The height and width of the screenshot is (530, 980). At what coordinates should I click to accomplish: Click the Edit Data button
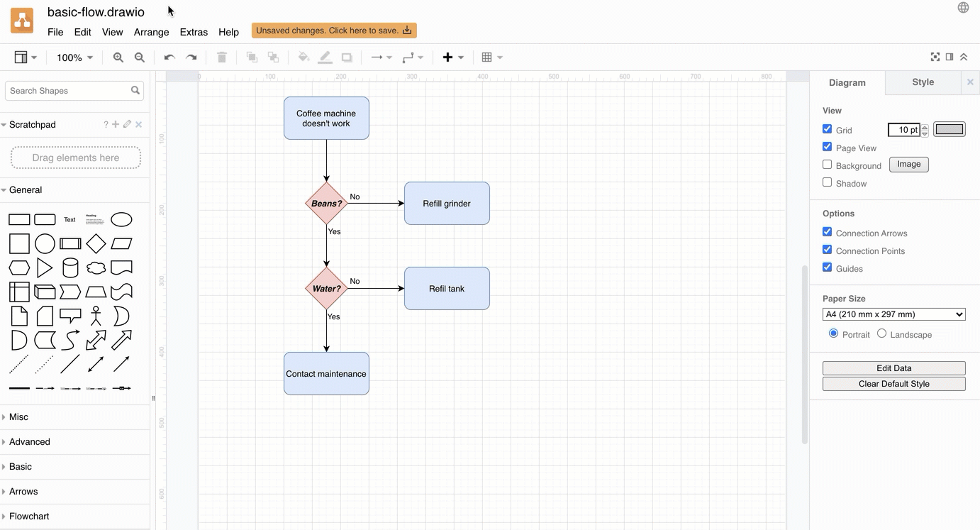point(893,368)
